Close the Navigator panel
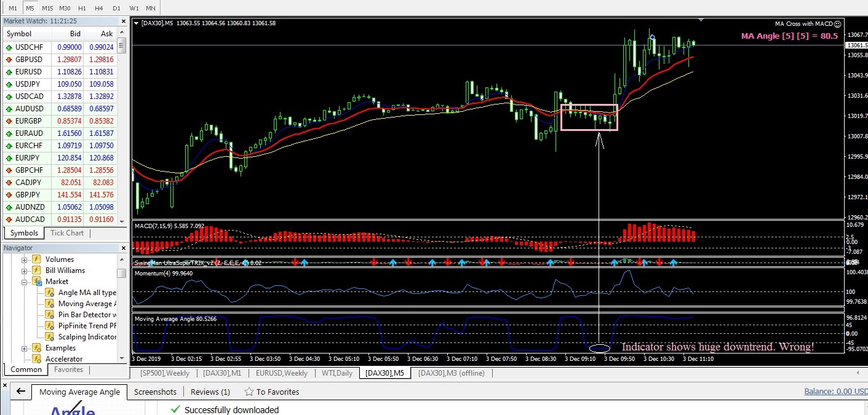 [123, 248]
